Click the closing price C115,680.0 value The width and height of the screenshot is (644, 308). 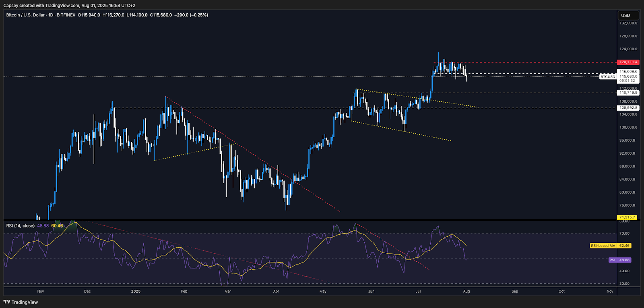[x=161, y=15]
